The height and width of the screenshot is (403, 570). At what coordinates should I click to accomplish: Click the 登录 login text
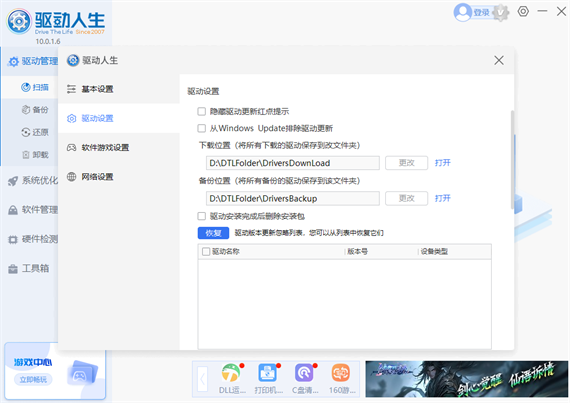coord(481,13)
